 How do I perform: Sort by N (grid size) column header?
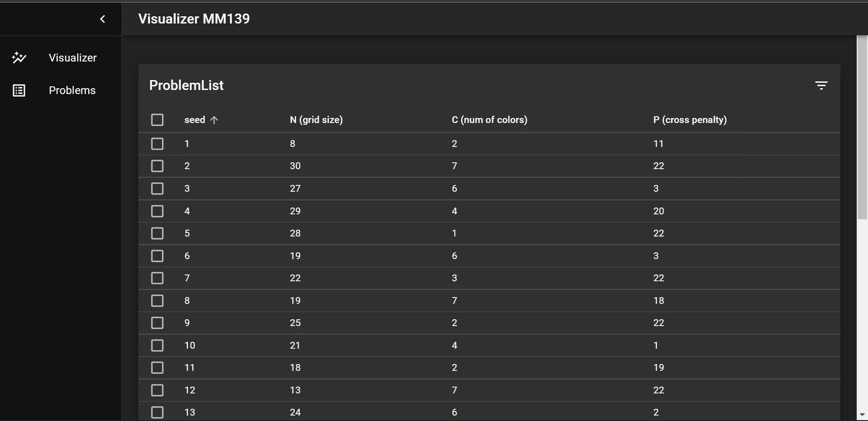pyautogui.click(x=316, y=120)
